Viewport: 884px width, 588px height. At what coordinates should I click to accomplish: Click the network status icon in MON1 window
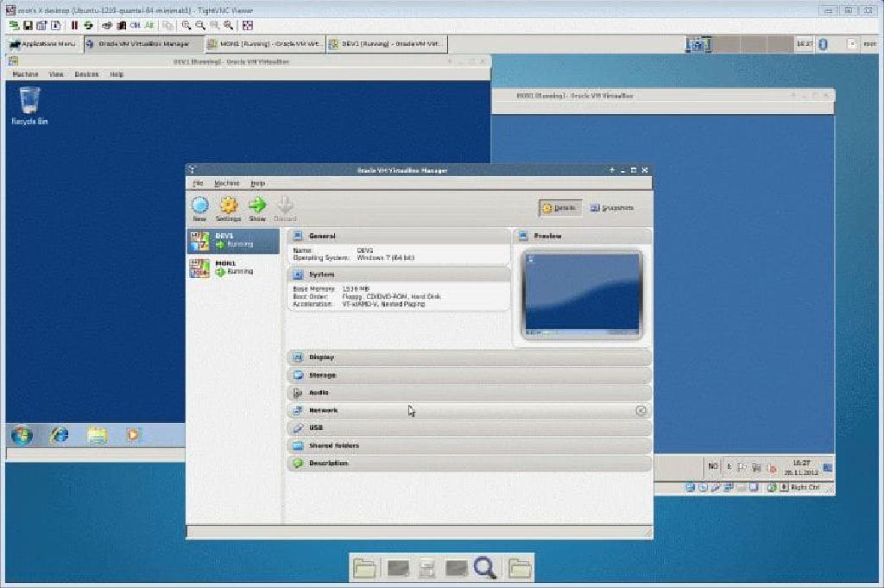click(729, 486)
